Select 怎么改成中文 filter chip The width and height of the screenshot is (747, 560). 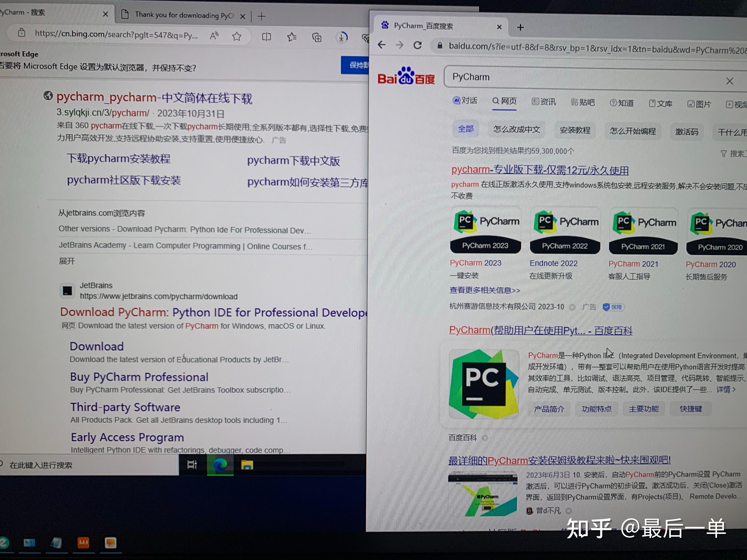[517, 129]
